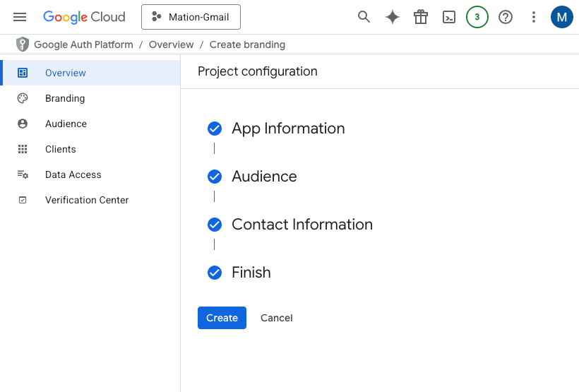579x392 pixels.
Task: Open the Mation-Gmail project picker
Action: [x=191, y=17]
